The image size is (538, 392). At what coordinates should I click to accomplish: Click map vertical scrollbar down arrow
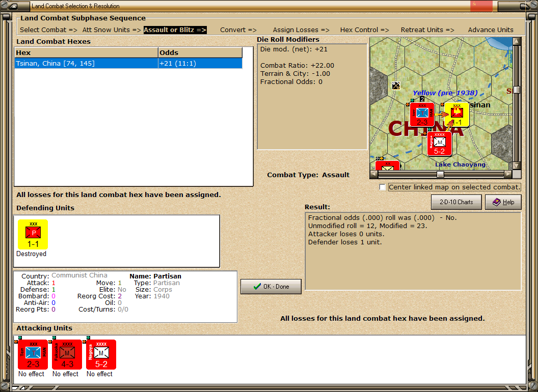(517, 165)
